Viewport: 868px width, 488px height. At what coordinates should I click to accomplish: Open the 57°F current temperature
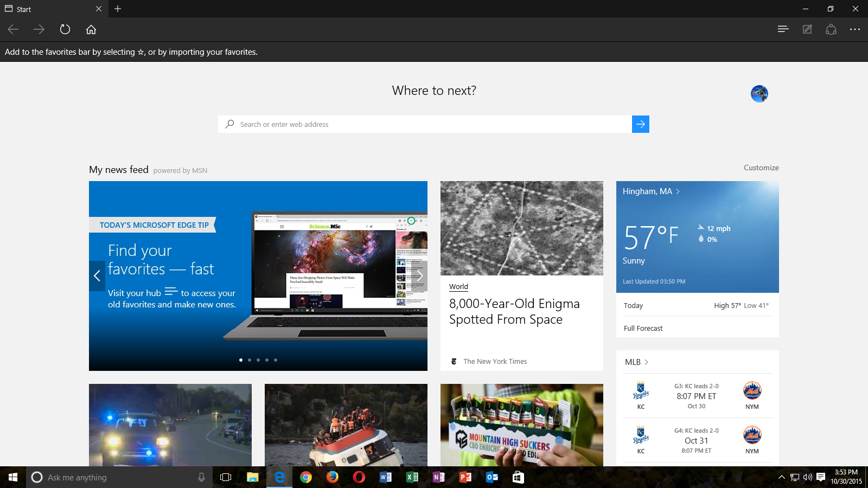pos(651,237)
